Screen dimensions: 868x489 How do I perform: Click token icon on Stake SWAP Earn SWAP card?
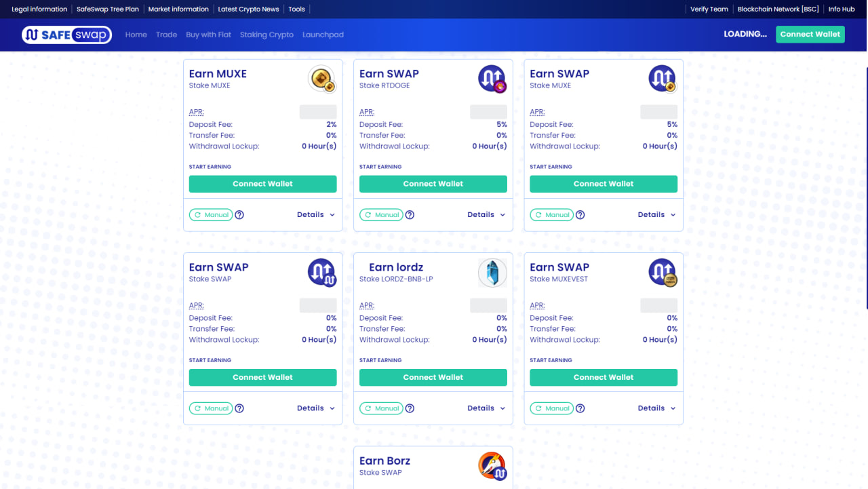click(x=322, y=273)
